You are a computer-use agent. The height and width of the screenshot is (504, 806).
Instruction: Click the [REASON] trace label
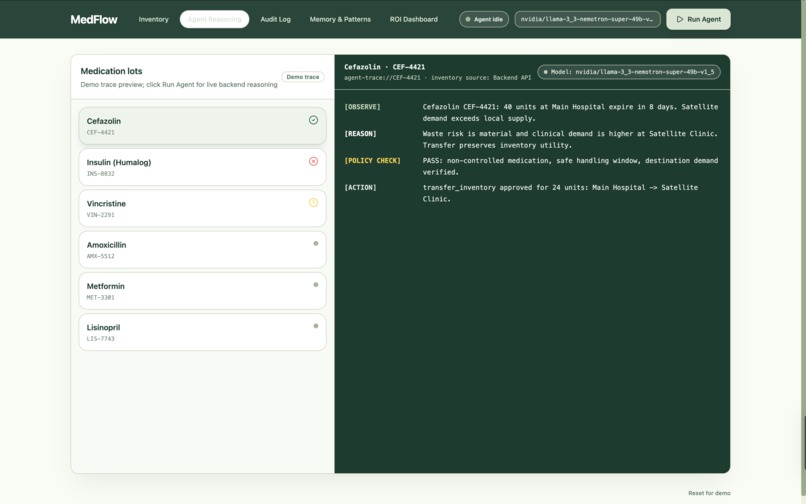360,134
